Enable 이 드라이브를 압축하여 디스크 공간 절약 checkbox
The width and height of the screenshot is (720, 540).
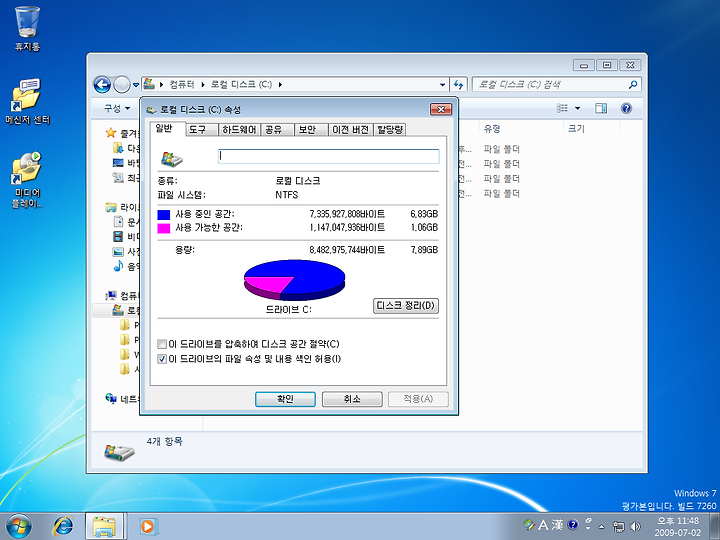click(x=162, y=344)
